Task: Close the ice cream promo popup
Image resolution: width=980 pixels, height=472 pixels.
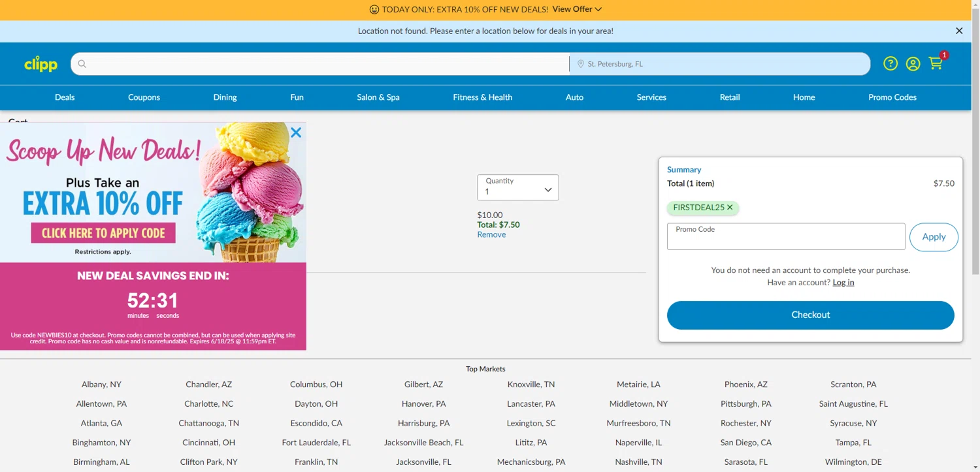Action: (296, 133)
